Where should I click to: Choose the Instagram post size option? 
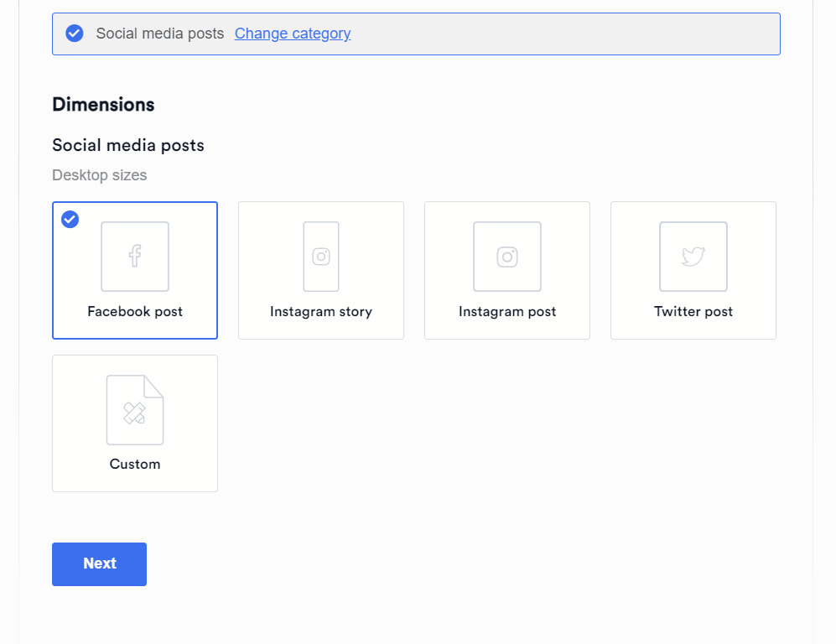pyautogui.click(x=507, y=270)
